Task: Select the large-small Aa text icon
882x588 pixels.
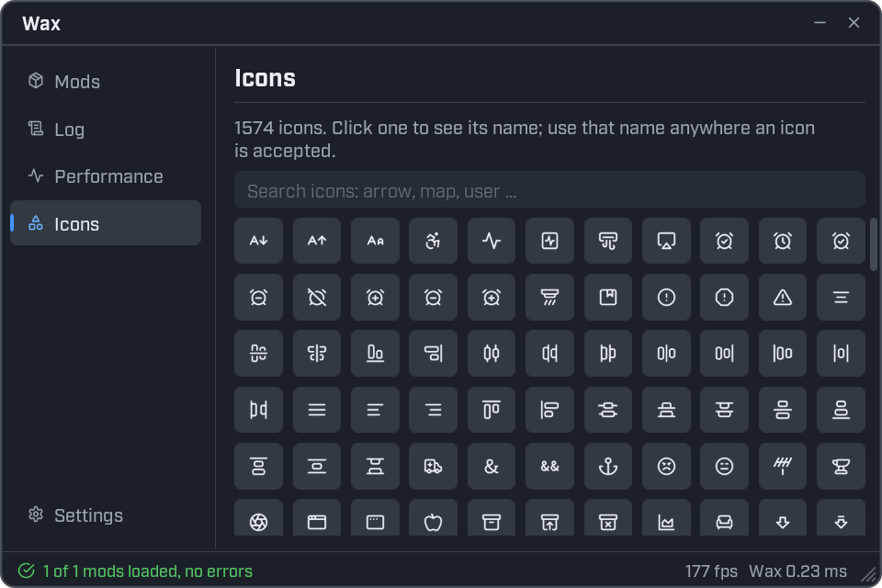Action: tap(375, 241)
